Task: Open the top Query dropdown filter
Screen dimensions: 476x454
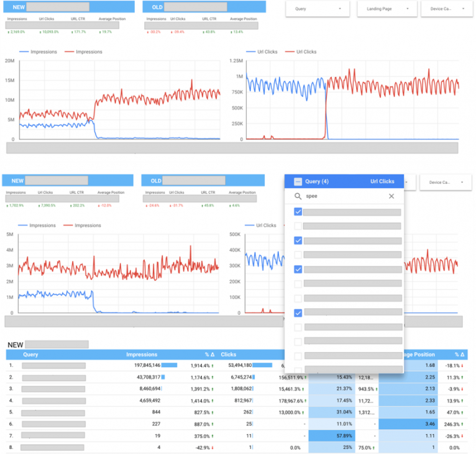Action: pos(318,9)
